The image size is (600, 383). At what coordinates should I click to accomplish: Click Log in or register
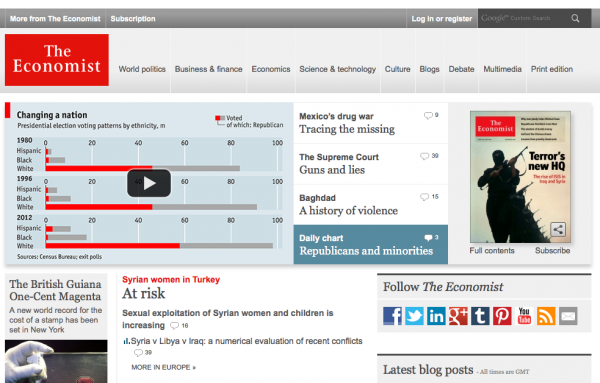[442, 19]
